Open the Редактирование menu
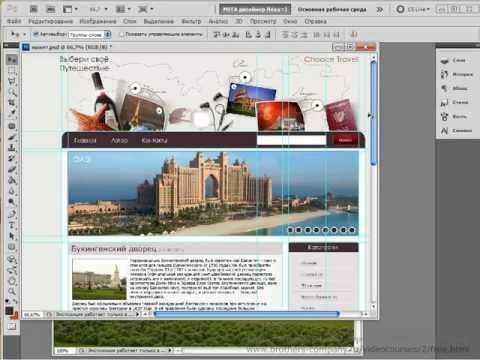Viewport: 480px width, 360px height. 50,21
